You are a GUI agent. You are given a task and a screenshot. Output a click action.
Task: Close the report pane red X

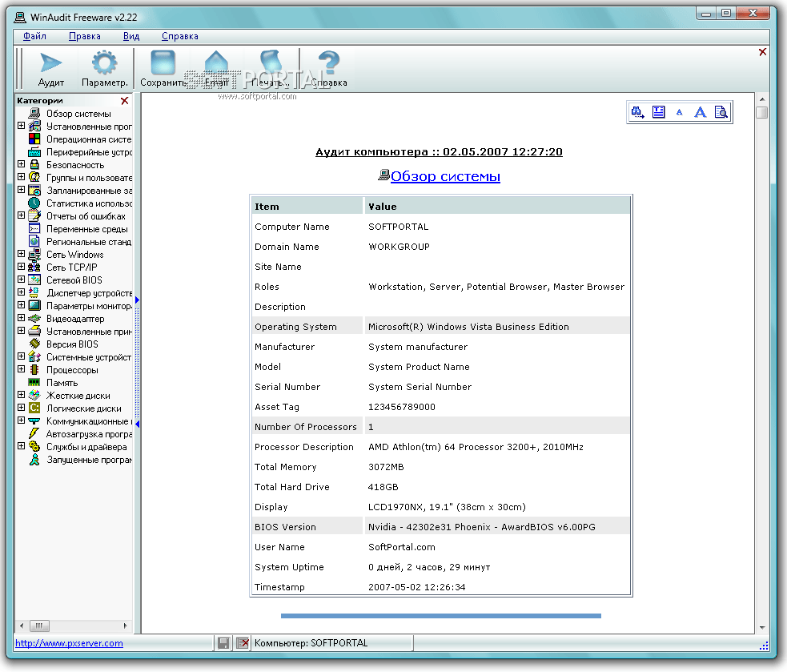[x=762, y=52]
